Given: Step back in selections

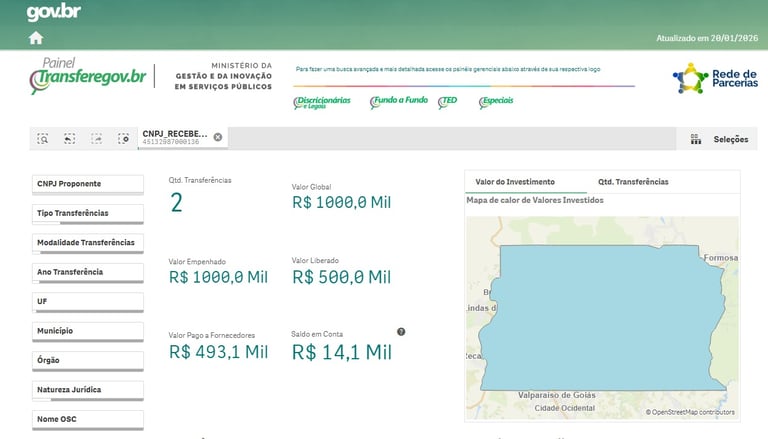Looking at the screenshot, I should click(70, 139).
